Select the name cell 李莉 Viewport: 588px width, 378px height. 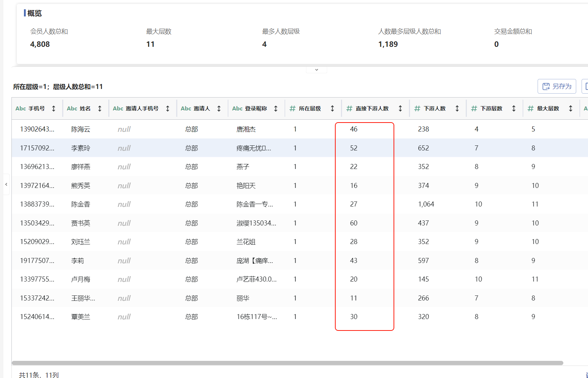click(x=78, y=260)
